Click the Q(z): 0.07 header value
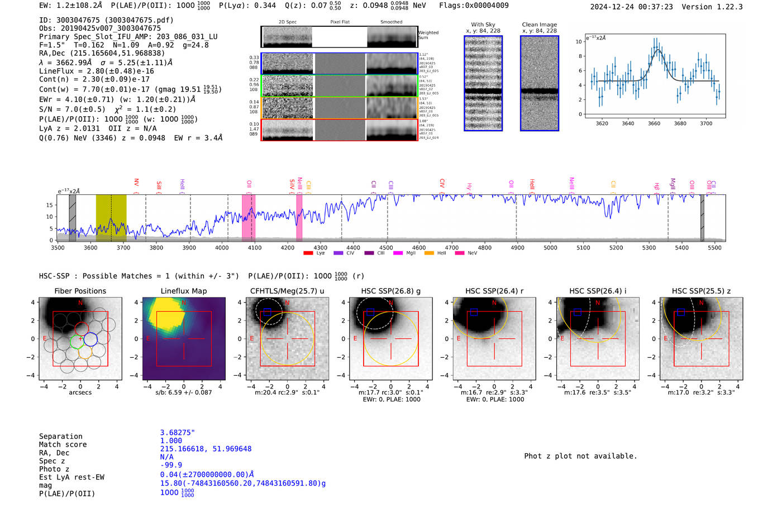Screen dimensions: 782x532 (x=313, y=6)
